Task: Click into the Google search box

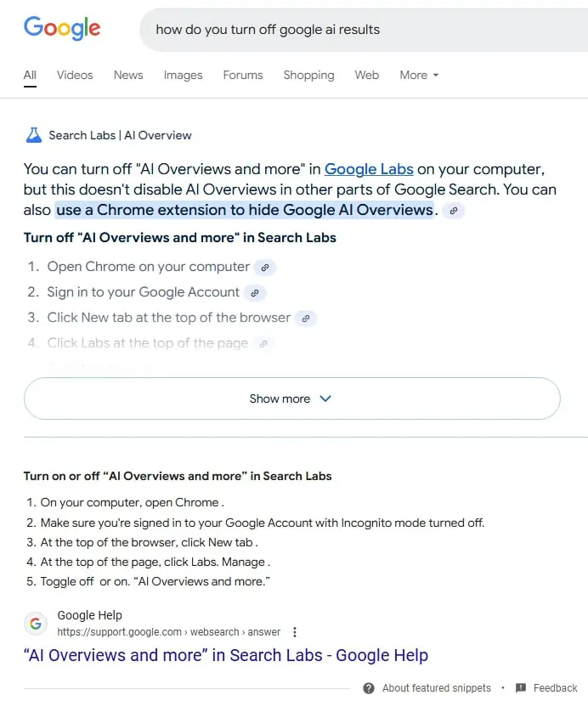Action: (363, 30)
